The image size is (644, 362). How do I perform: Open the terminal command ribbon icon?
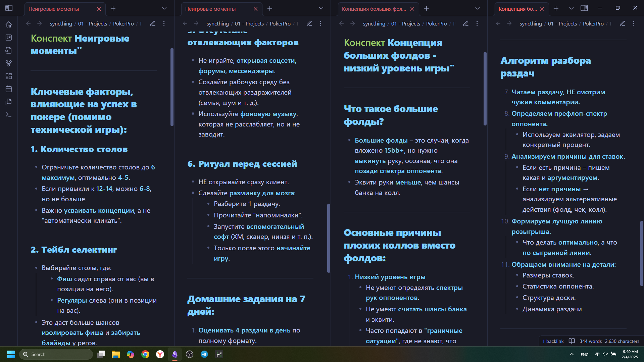coord(9,115)
